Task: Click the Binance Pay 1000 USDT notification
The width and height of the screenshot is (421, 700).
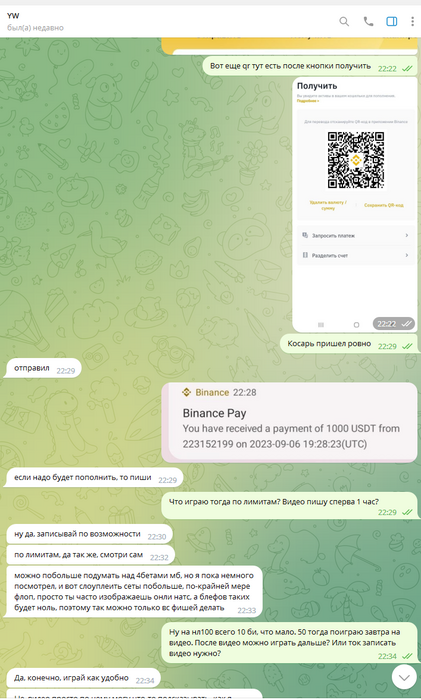Action: [289, 422]
